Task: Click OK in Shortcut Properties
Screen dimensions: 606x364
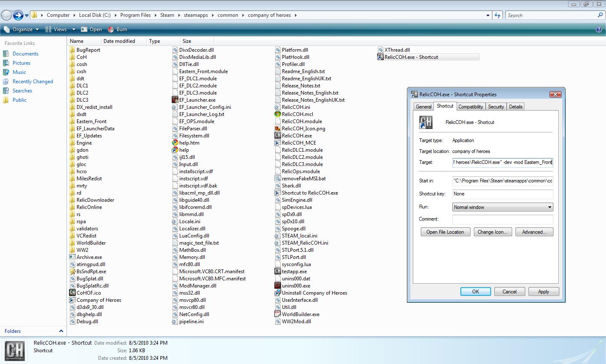Action: [x=476, y=292]
